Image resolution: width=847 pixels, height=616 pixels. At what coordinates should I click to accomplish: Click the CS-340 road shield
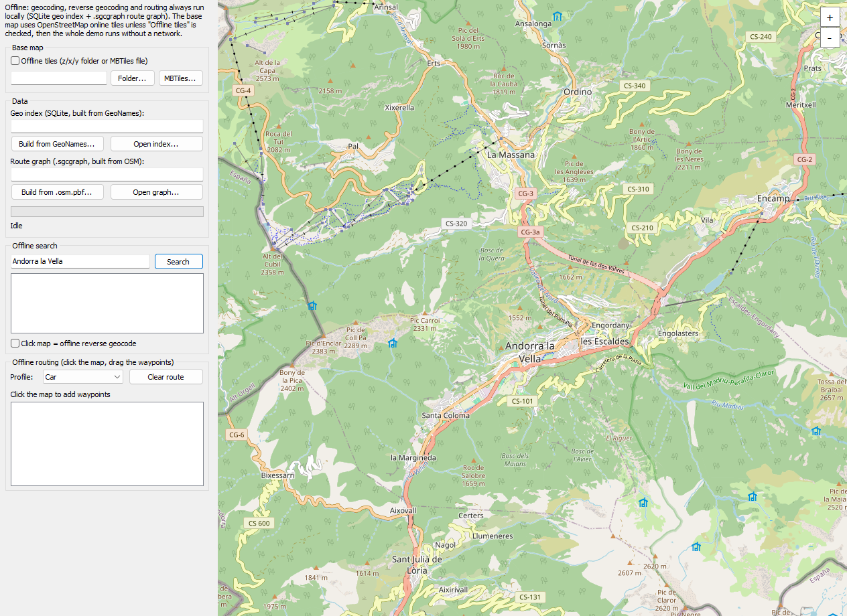(x=634, y=86)
